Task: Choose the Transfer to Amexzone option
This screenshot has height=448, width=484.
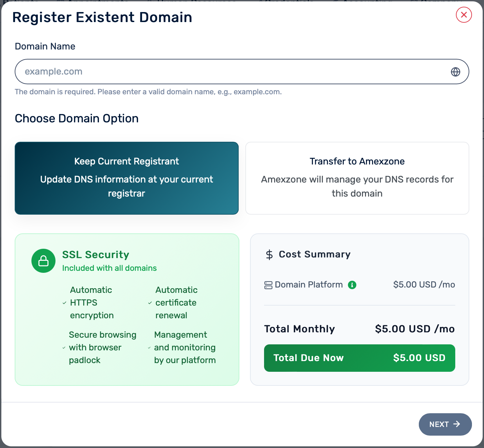Action: coord(357,178)
